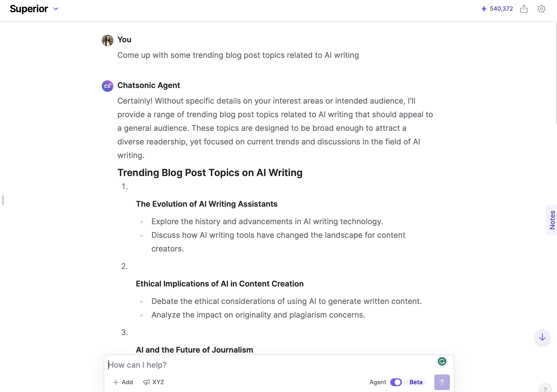Open the Notes side panel tab
Viewport: 557px width, 392px height.
tap(552, 220)
